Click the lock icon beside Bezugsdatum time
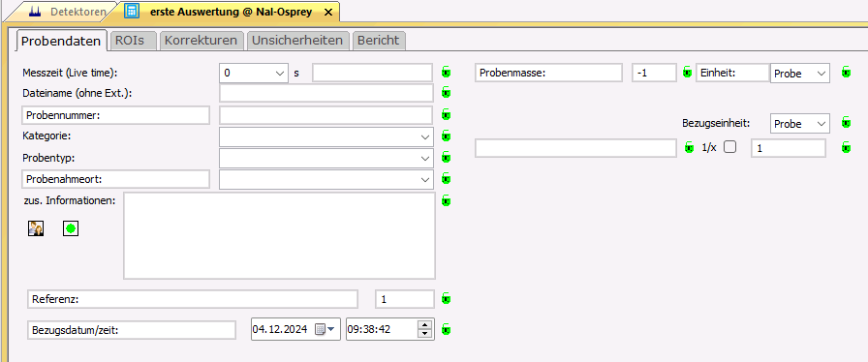The image size is (868, 362). coord(447,330)
